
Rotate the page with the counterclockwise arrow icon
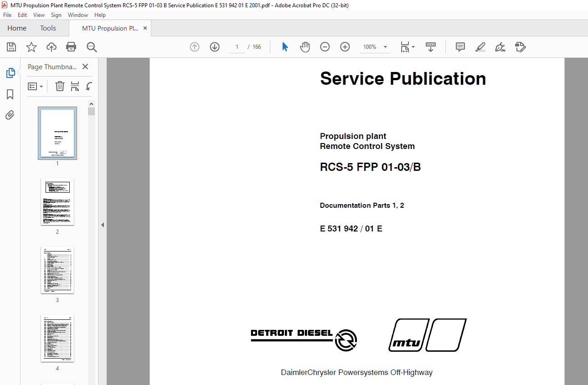[89, 86]
